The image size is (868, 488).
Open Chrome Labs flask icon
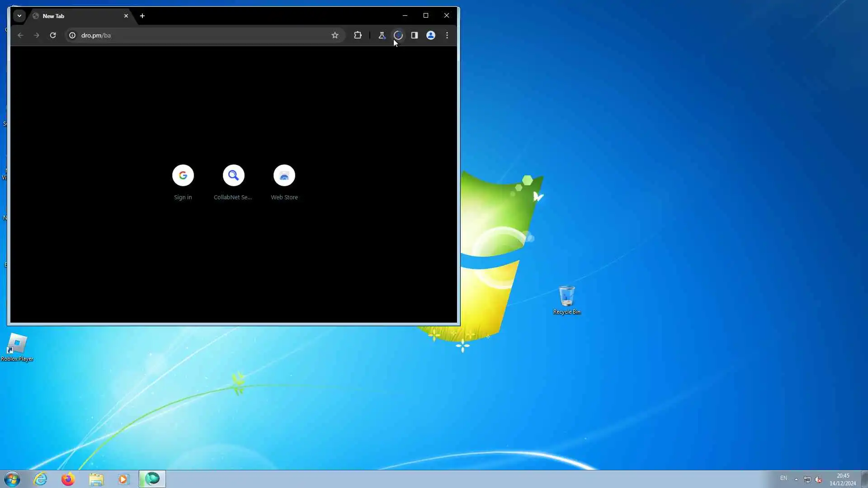point(382,35)
